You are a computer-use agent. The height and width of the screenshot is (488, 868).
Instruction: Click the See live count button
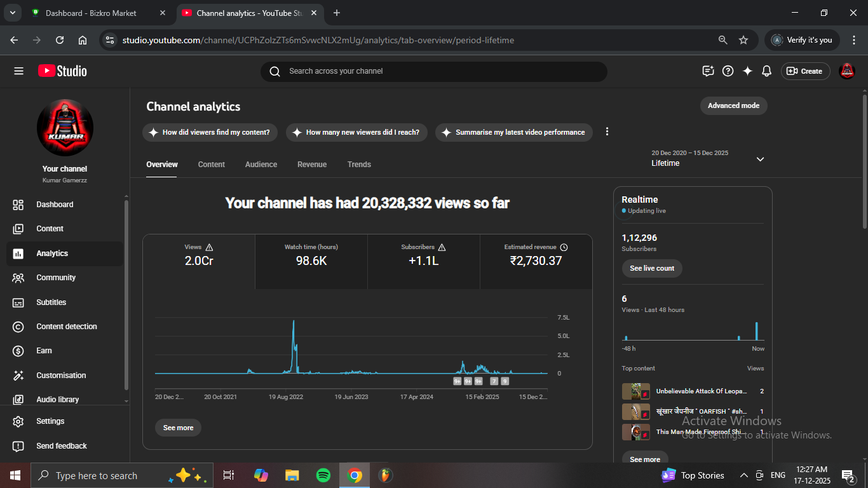pyautogui.click(x=652, y=268)
